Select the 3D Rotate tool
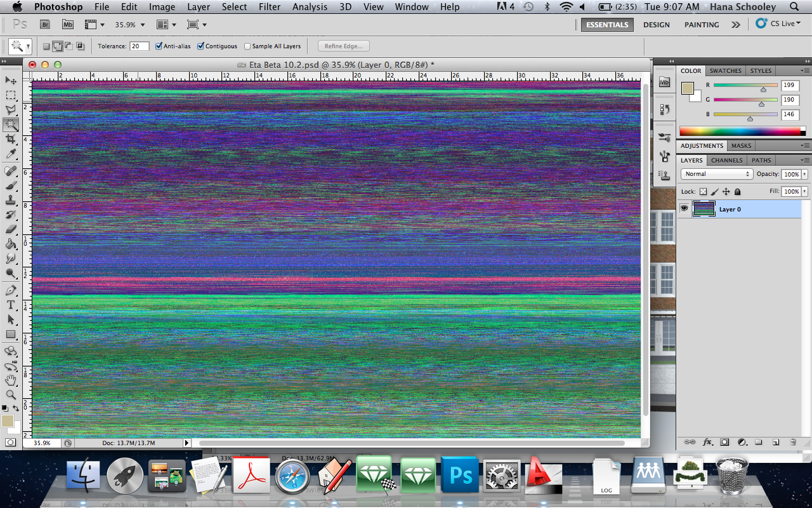This screenshot has height=508, width=812. (x=11, y=351)
